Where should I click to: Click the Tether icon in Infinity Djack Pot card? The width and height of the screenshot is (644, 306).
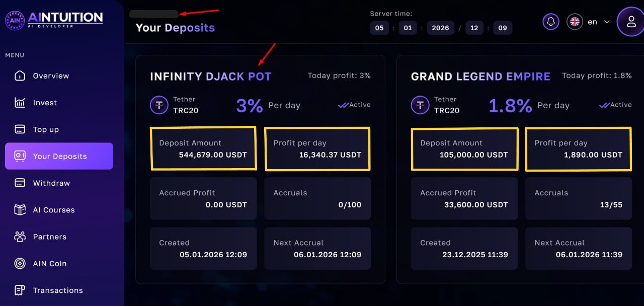[159, 105]
